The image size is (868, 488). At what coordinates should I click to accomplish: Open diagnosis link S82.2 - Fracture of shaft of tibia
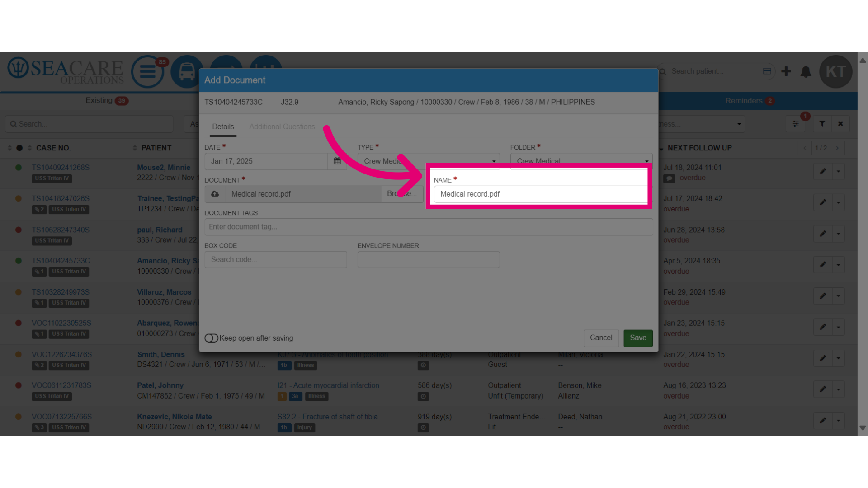[327, 417]
